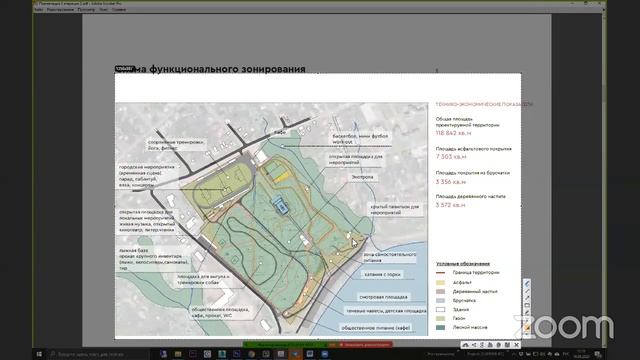Open the Окно menu
The height and width of the screenshot is (360, 640).
[x=103, y=9]
